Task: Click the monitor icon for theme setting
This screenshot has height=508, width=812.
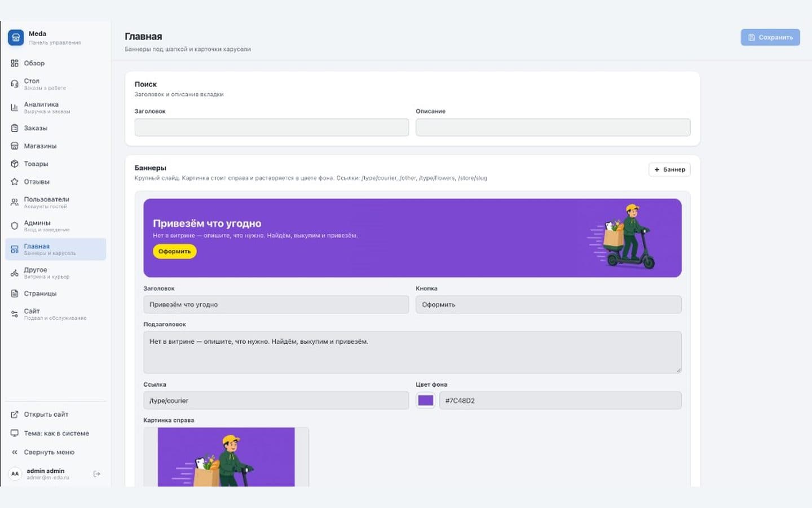Action: pyautogui.click(x=15, y=433)
